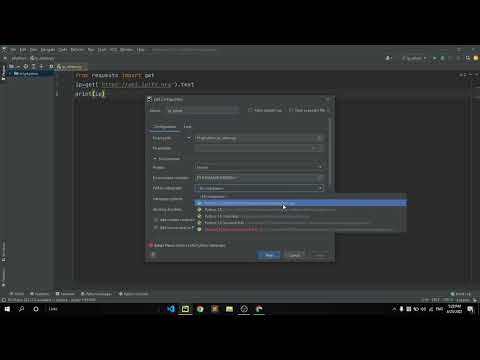Open the Help menu
480x360 pixels.
140,50
